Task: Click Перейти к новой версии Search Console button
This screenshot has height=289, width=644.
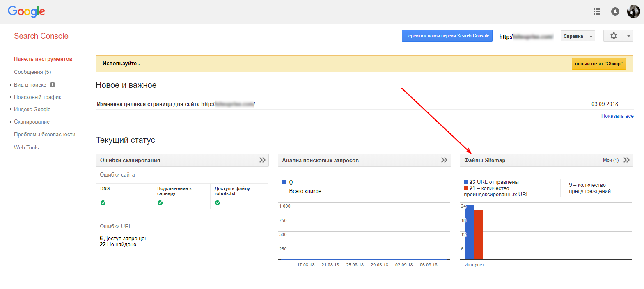Action: [x=447, y=36]
